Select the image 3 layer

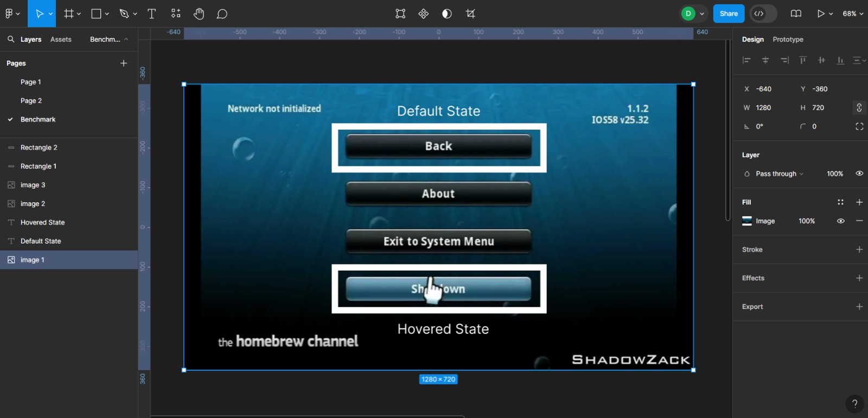click(69, 185)
